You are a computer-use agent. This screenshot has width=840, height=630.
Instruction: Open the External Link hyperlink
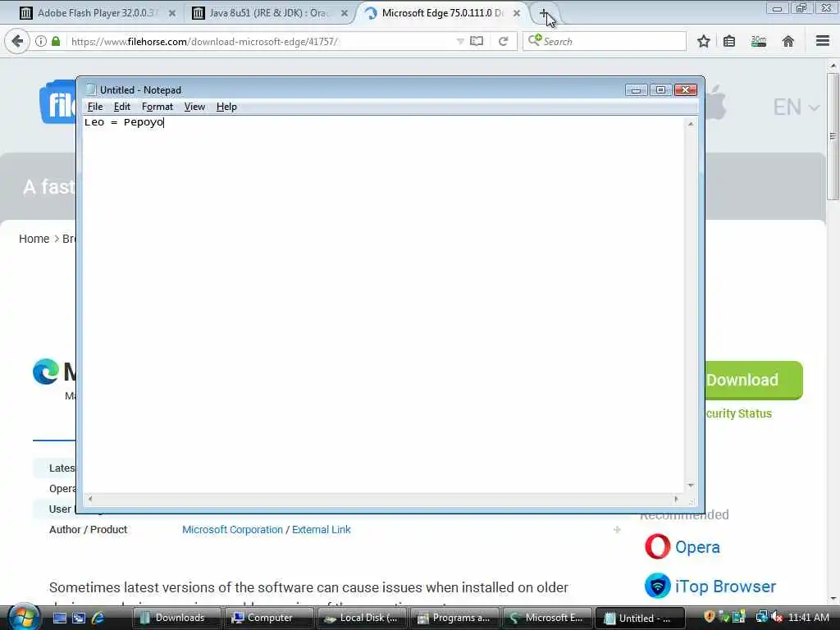click(322, 529)
